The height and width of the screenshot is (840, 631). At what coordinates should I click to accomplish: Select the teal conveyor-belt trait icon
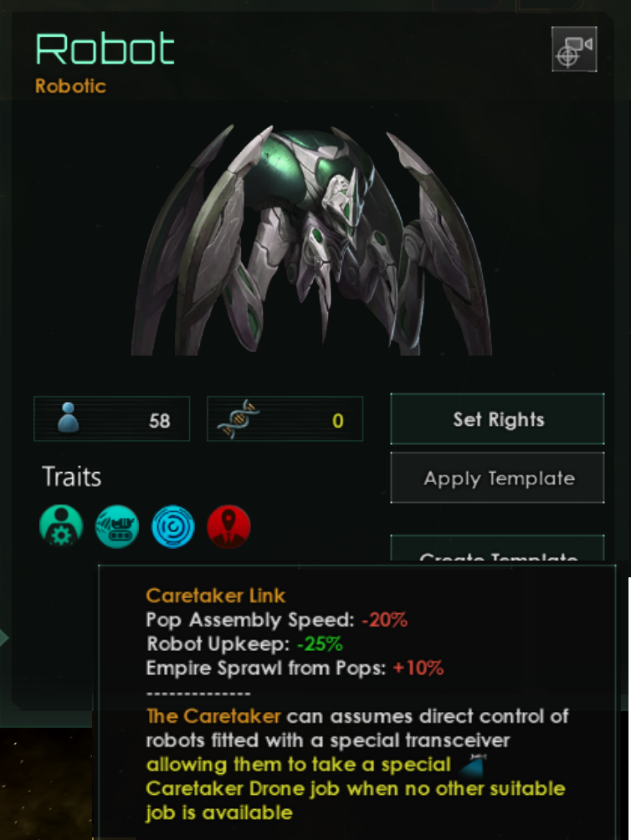tap(117, 526)
